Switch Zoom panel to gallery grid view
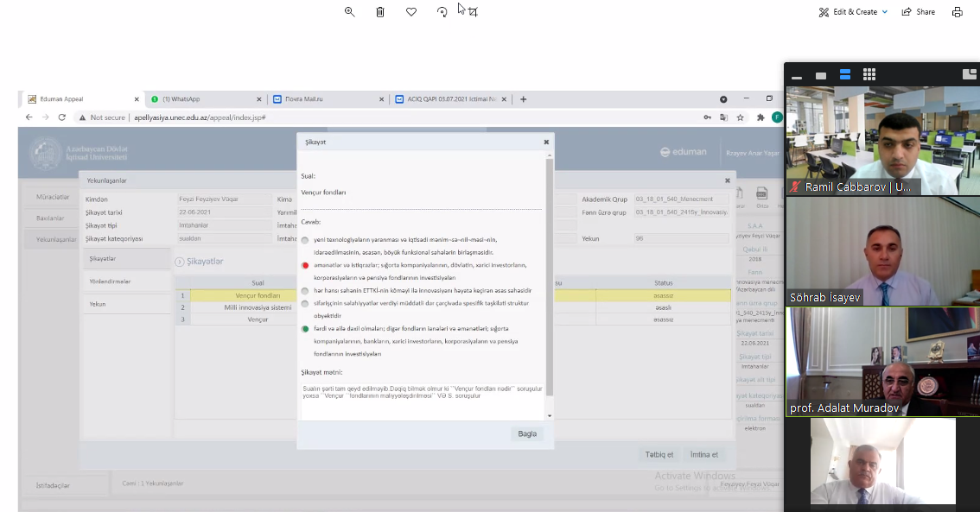980x512 pixels. pos(869,75)
